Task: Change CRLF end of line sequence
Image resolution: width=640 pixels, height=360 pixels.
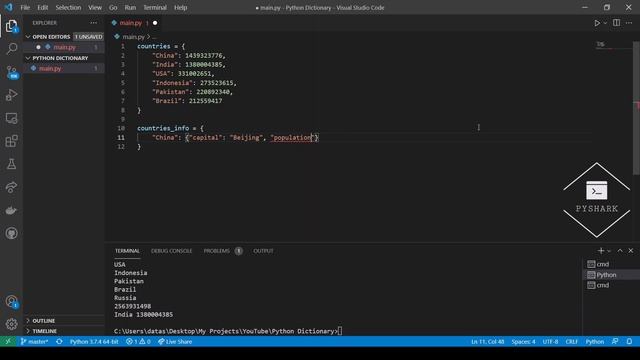Action: point(571,342)
